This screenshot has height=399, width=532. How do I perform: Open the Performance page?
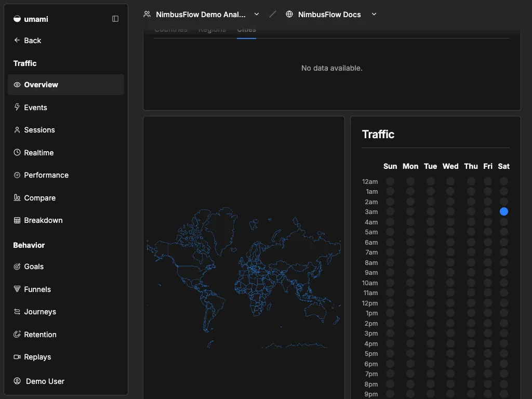[x=66, y=175]
